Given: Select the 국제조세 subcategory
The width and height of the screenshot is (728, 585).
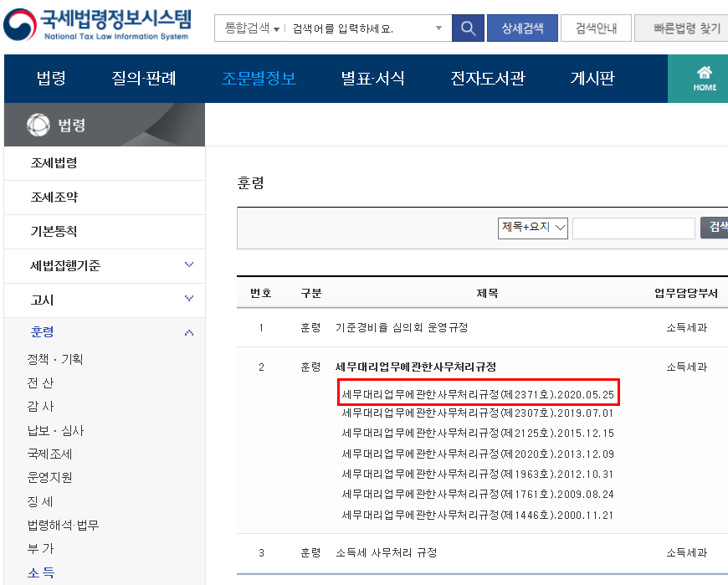Looking at the screenshot, I should 49,454.
